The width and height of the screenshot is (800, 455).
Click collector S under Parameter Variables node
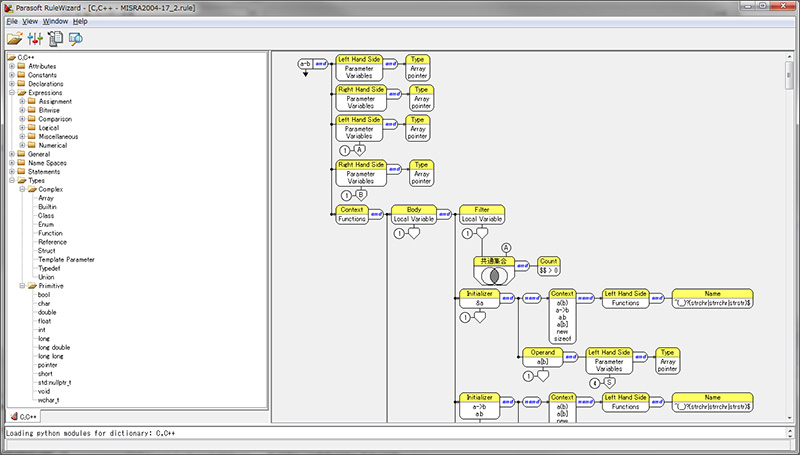609,383
